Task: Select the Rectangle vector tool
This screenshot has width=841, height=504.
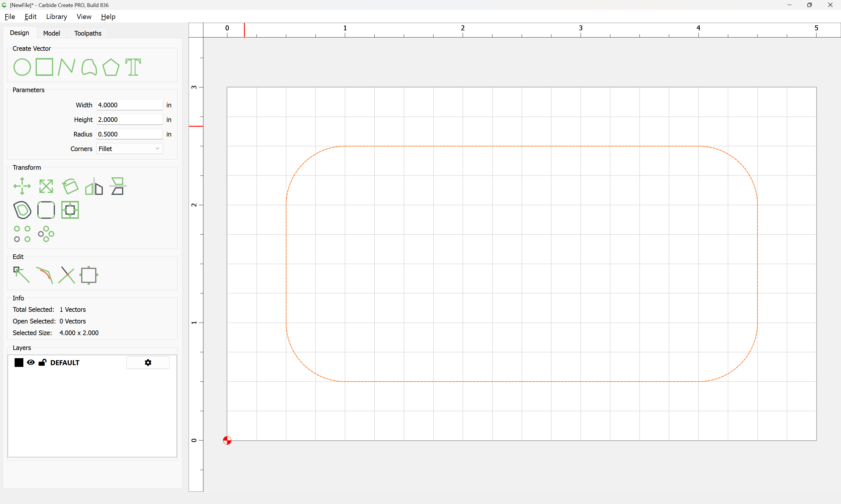Action: coord(44,67)
